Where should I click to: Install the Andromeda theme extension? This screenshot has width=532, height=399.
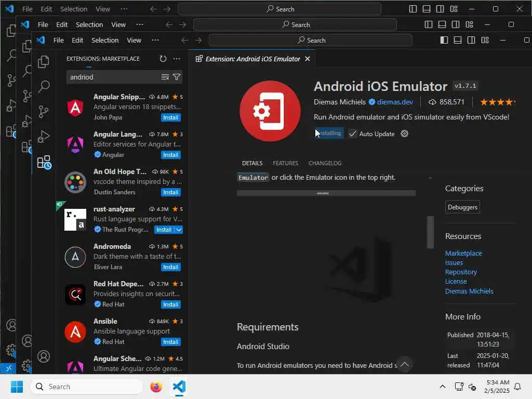170,267
